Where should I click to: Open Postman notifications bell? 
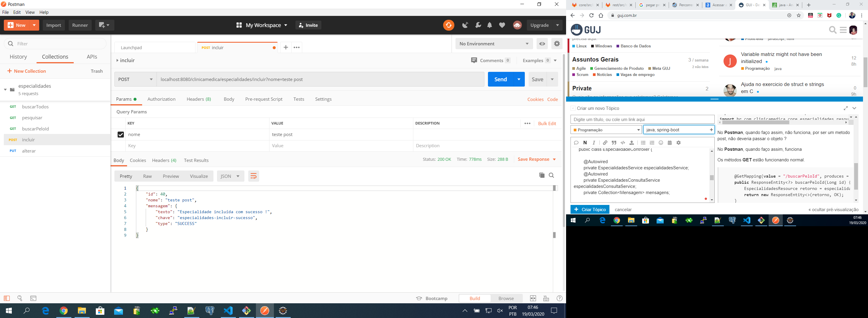click(490, 25)
